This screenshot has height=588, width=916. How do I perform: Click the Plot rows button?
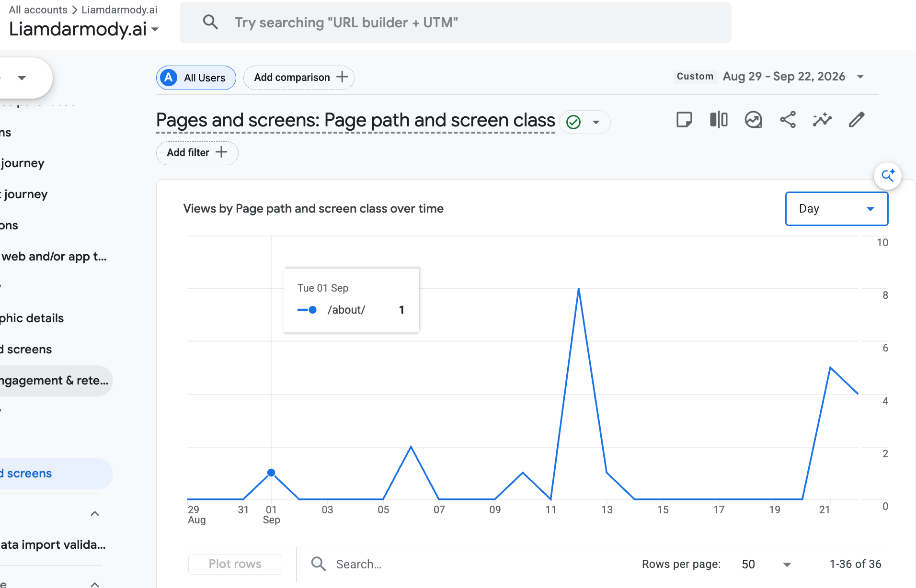pos(235,564)
